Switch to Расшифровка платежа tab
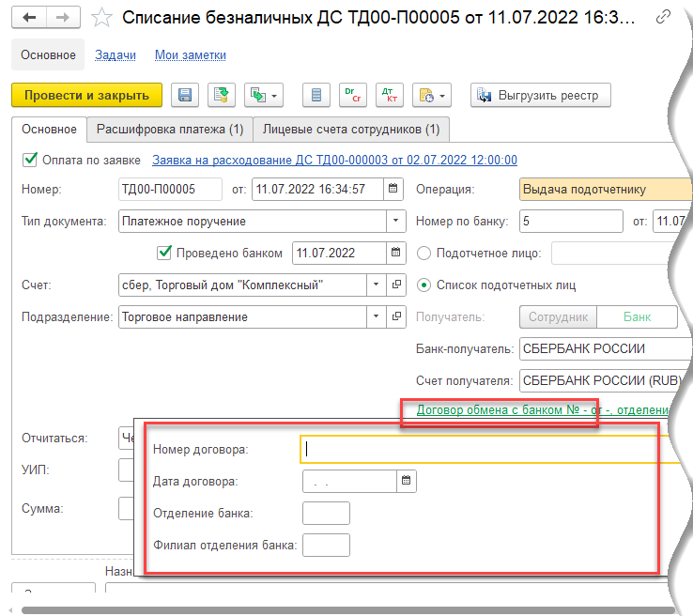 170,129
